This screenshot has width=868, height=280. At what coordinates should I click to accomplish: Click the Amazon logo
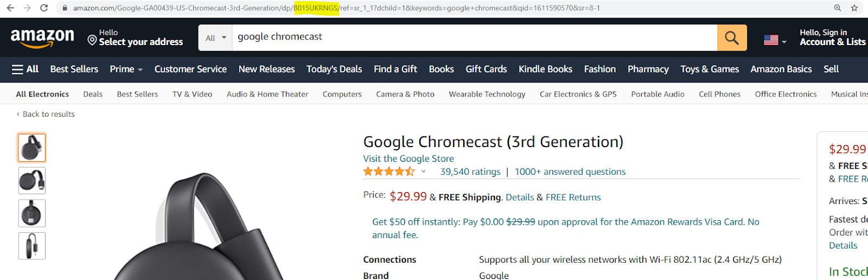[x=42, y=37]
